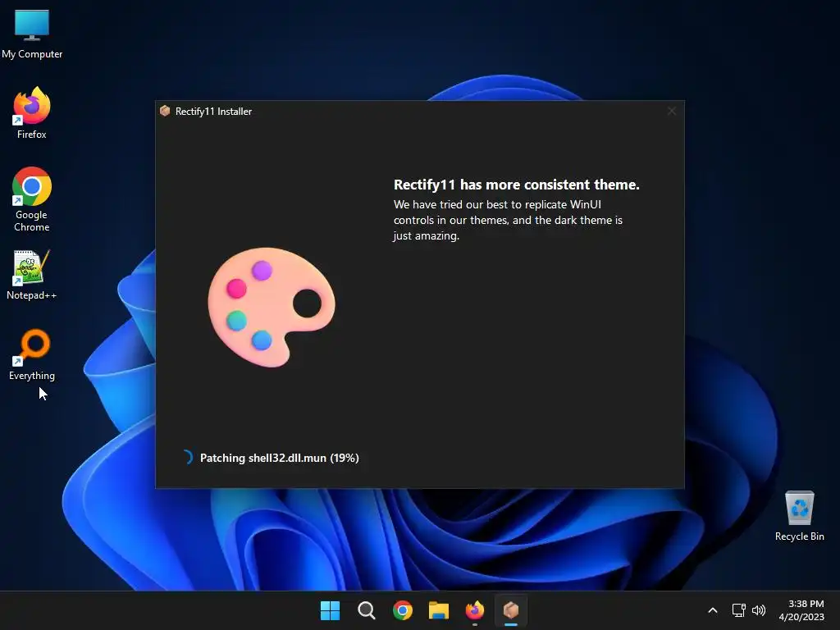The height and width of the screenshot is (630, 840).
Task: Click the disabled installer close button
Action: click(x=671, y=111)
